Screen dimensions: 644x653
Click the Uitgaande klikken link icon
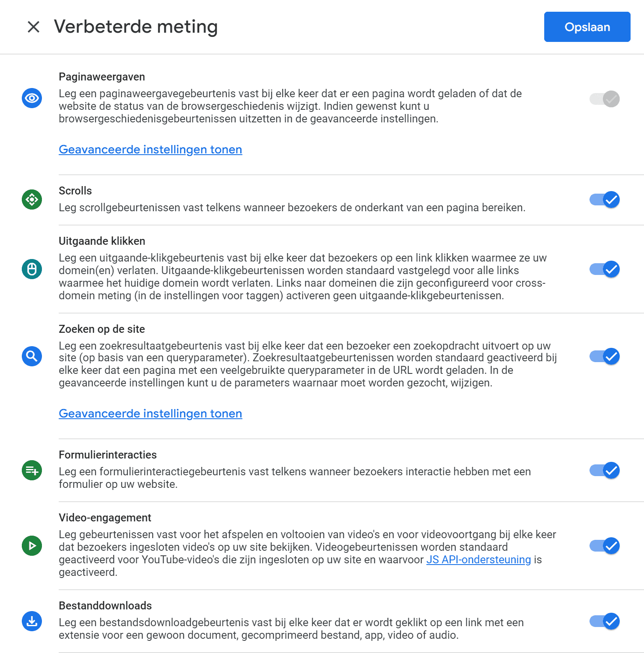pos(31,269)
